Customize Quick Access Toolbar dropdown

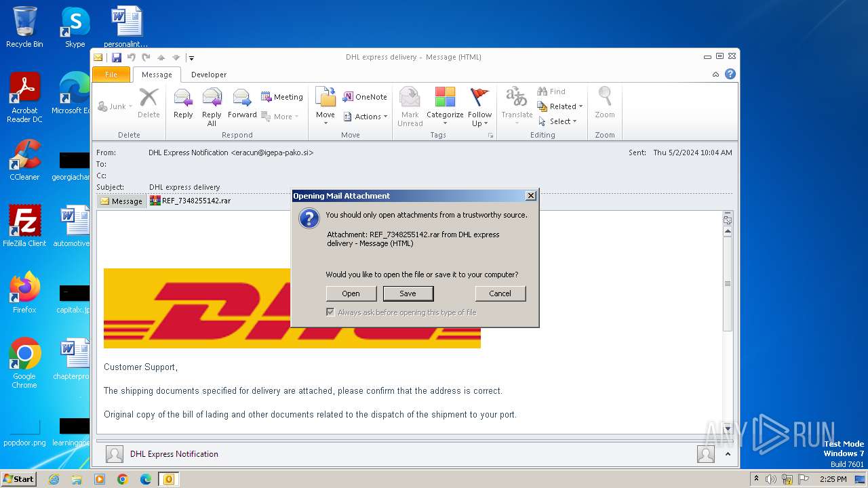tap(192, 58)
